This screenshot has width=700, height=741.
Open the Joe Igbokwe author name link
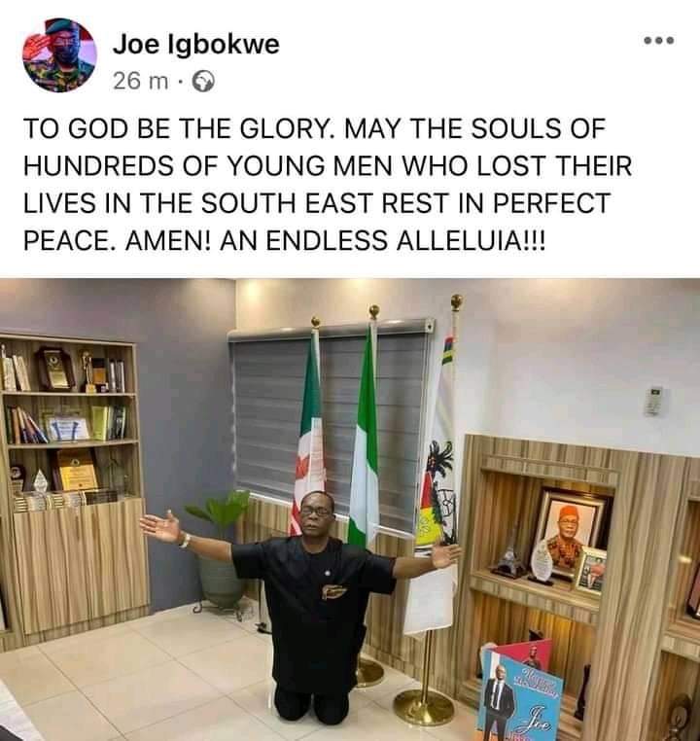(x=195, y=45)
